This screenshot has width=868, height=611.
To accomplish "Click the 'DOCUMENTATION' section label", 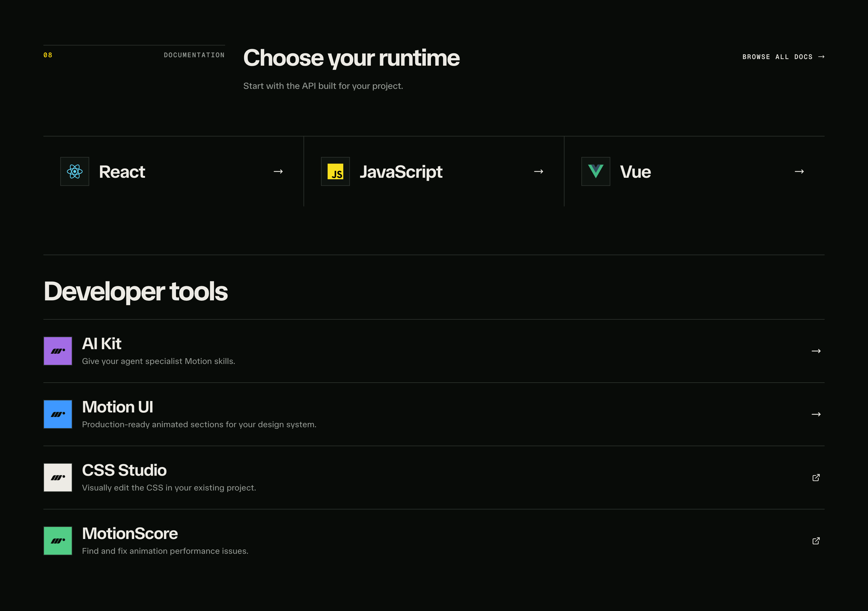I will 194,55.
